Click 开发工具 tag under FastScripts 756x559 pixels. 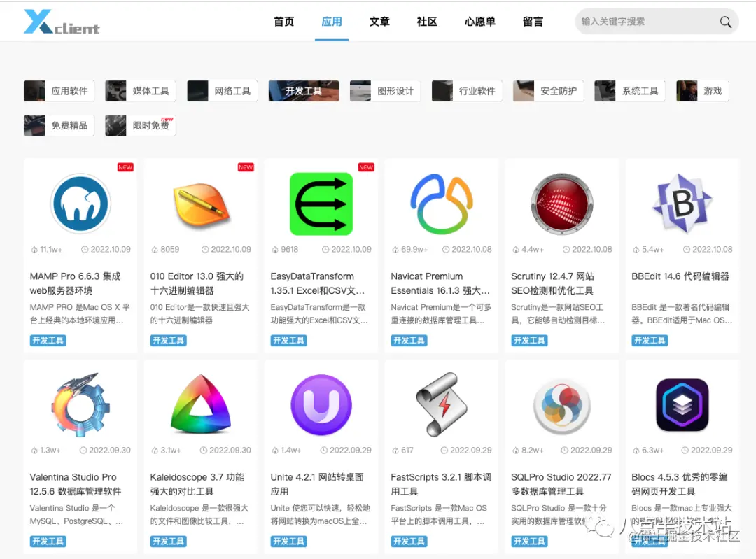pyautogui.click(x=409, y=542)
